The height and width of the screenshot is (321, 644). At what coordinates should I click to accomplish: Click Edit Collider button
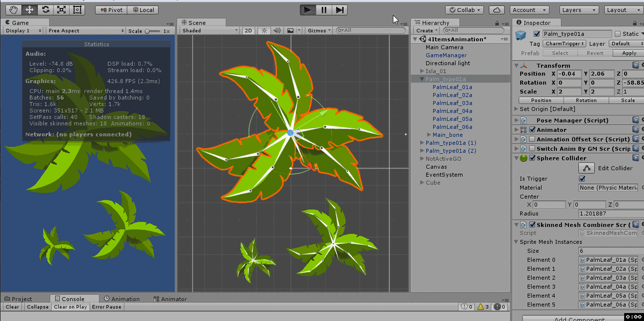coord(586,168)
